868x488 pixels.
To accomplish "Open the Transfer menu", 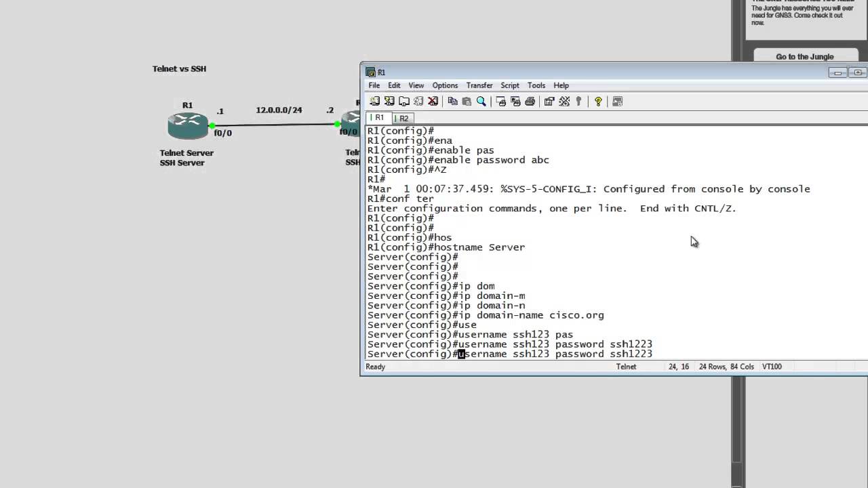I will pos(479,85).
